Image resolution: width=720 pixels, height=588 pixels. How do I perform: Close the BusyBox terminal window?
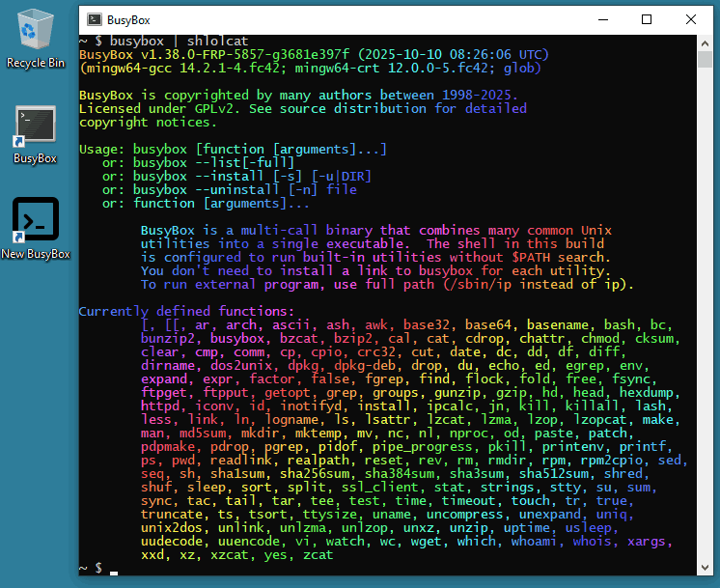coord(691,19)
